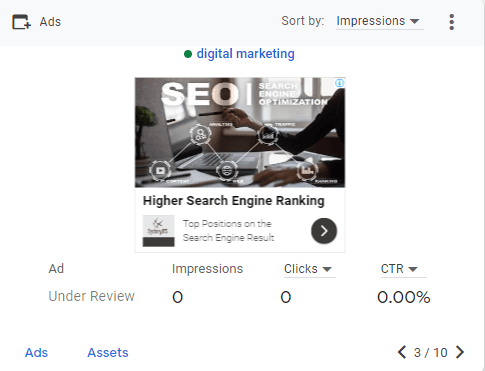This screenshot has width=485, height=371.
Task: Click the ad info icon on SEO image
Action: (339, 83)
